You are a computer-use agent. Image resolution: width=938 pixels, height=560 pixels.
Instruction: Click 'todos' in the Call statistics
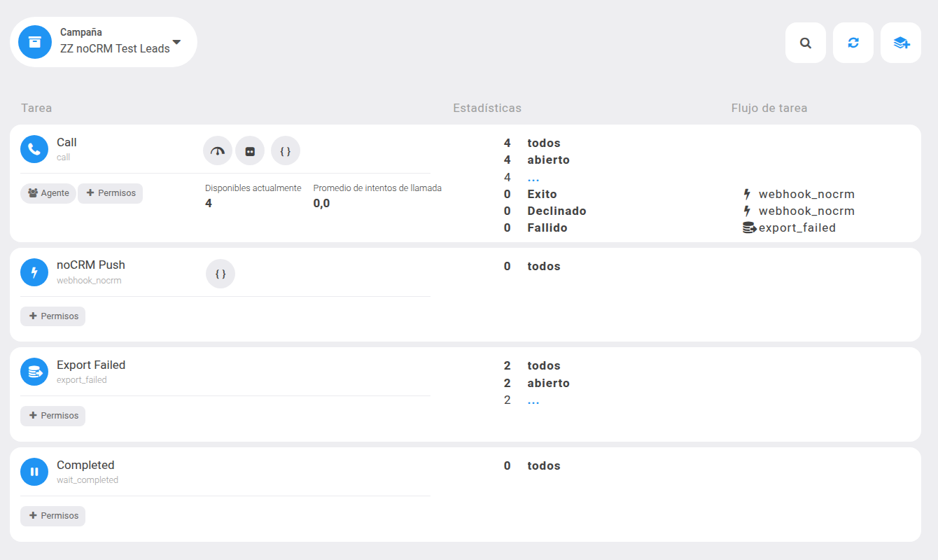click(x=544, y=143)
